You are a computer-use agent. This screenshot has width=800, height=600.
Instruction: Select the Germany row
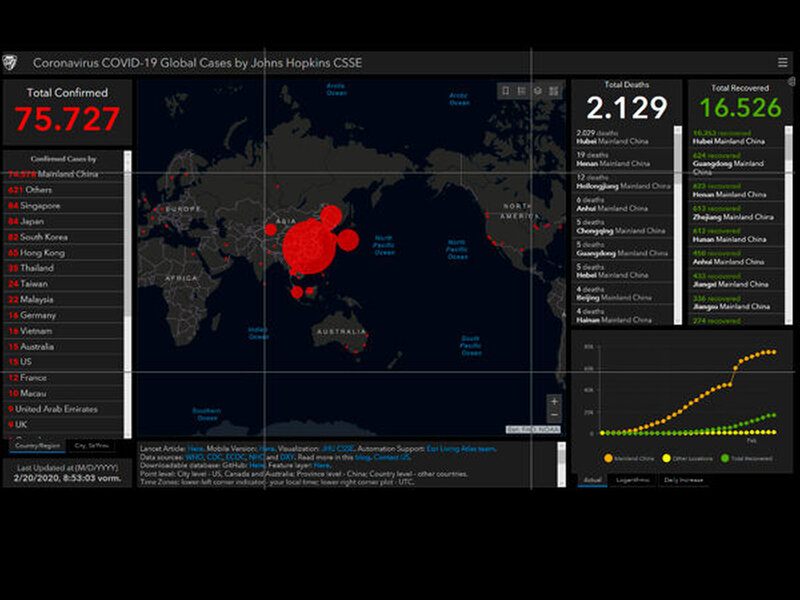click(63, 315)
